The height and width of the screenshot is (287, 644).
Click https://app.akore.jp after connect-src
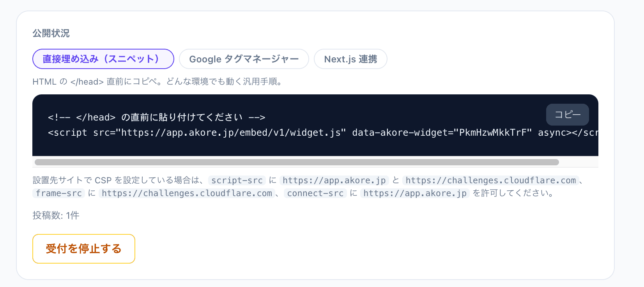415,193
